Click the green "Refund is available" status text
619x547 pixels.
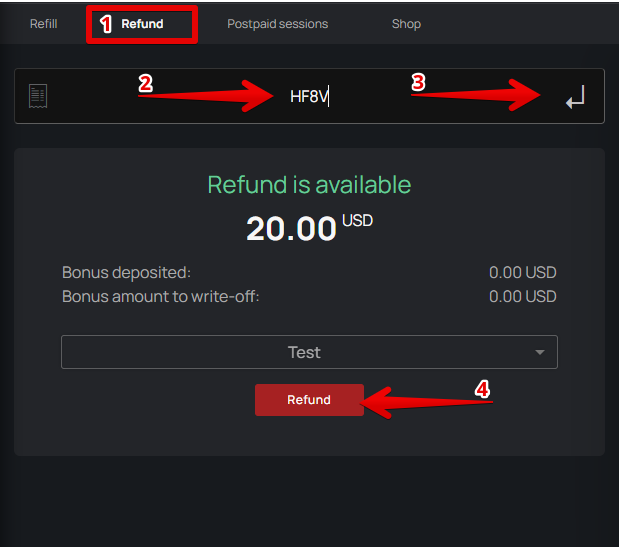click(309, 185)
